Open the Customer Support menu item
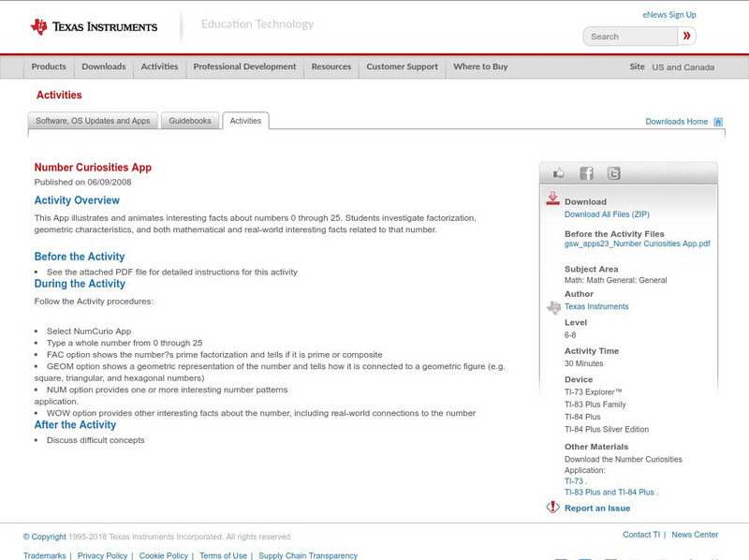Screen dimensions: 749x560 402,67
